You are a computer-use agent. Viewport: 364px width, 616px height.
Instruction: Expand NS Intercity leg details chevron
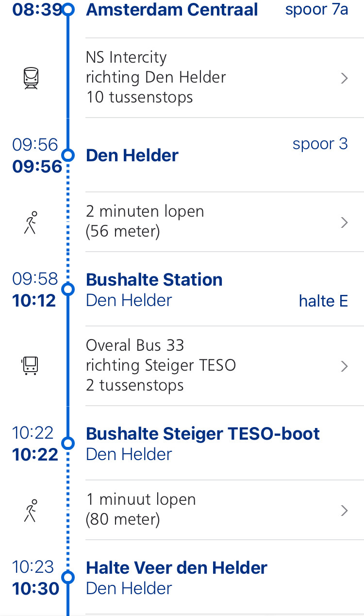(345, 78)
